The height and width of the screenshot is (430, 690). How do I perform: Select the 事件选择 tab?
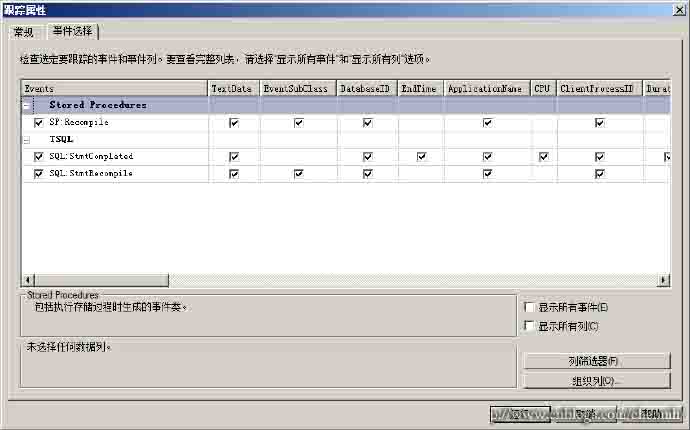tap(73, 31)
